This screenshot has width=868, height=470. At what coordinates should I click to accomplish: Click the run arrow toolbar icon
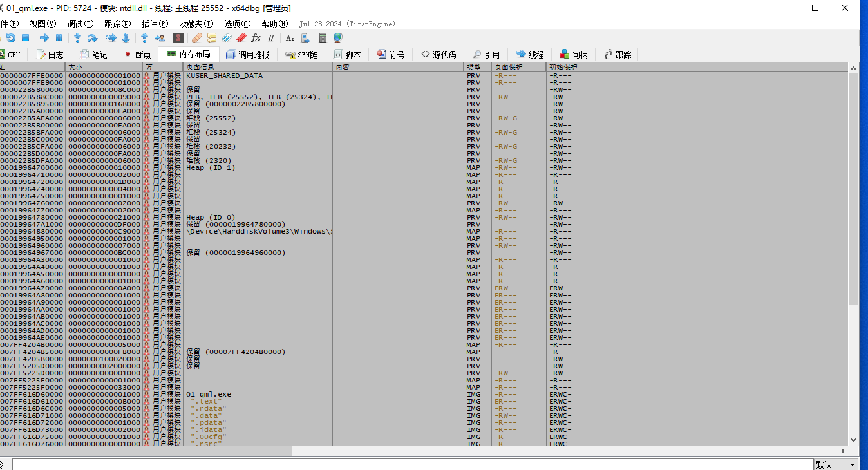point(44,38)
